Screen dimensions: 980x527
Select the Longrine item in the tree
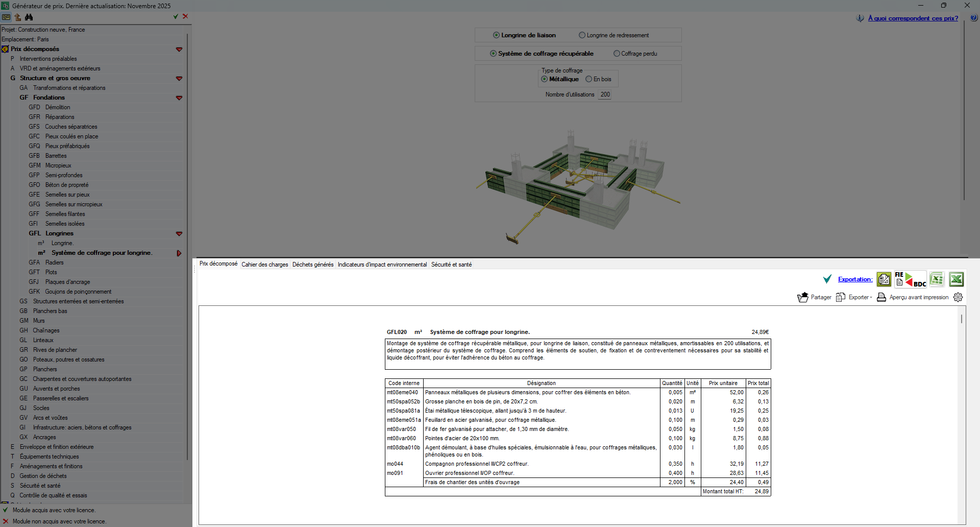coord(62,243)
